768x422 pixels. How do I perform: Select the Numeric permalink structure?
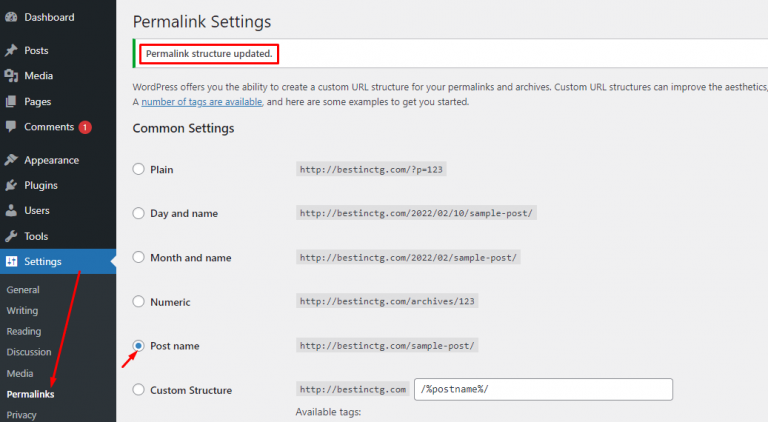click(139, 302)
